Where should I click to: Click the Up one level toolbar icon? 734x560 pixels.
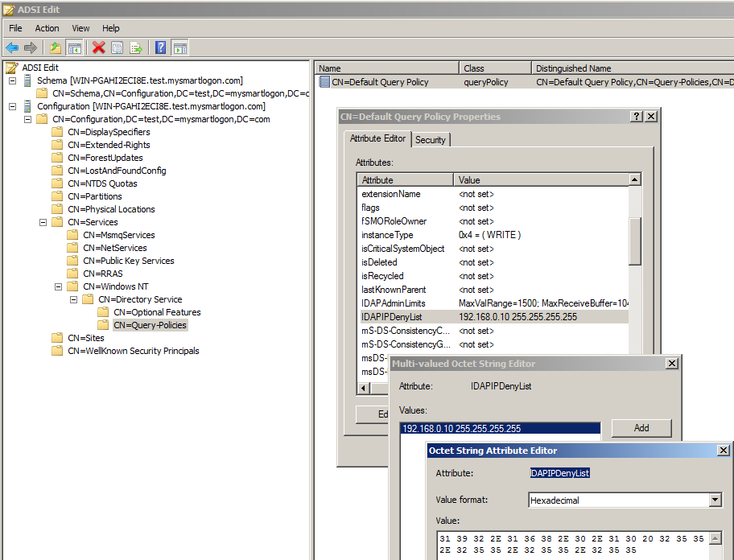[x=56, y=47]
